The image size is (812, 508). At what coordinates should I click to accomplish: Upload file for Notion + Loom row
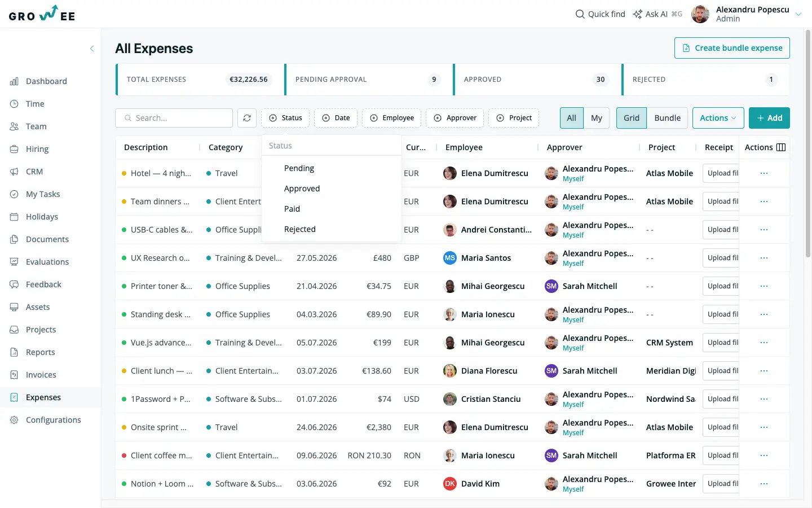(721, 484)
